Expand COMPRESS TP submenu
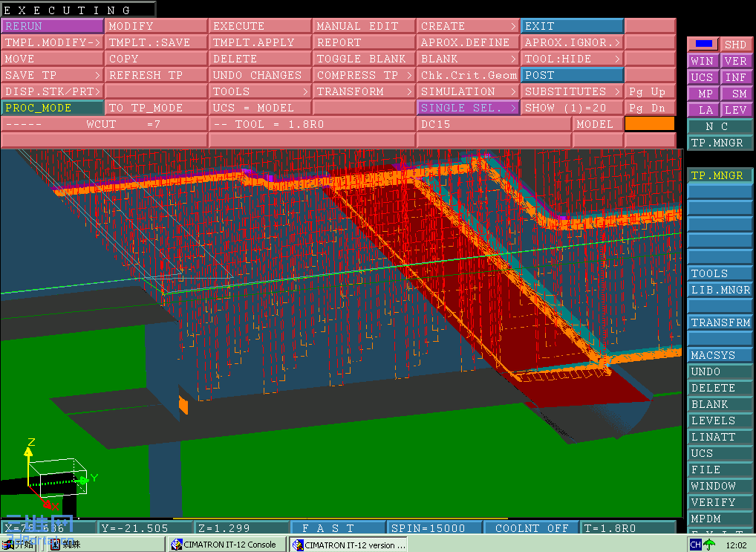Screen dimensions: 756x552 [x=364, y=75]
